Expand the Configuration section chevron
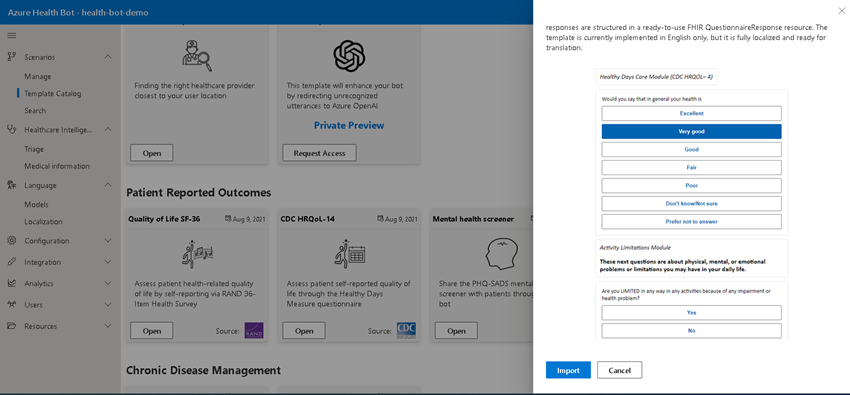850x395 pixels. tap(107, 241)
